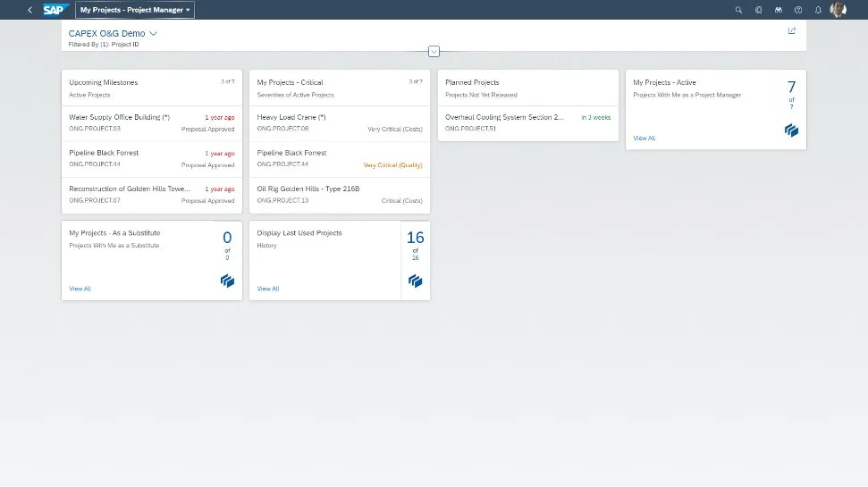Open notifications bell icon

pos(818,10)
